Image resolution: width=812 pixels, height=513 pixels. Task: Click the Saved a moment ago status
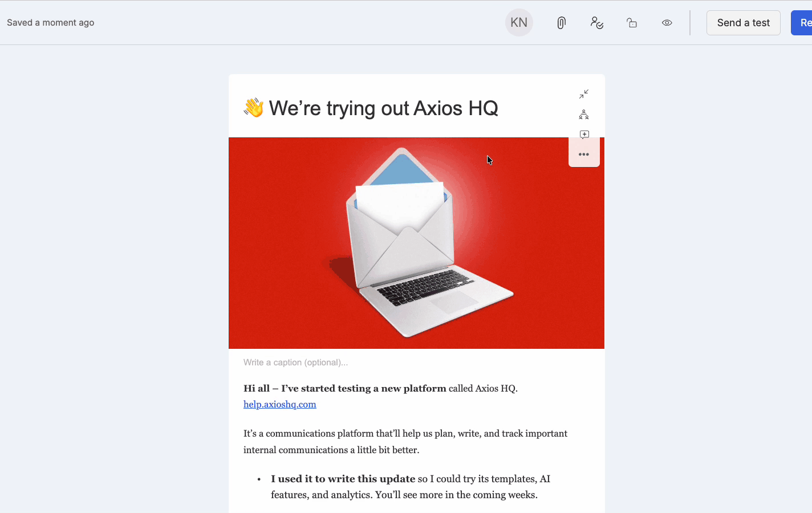coord(51,23)
